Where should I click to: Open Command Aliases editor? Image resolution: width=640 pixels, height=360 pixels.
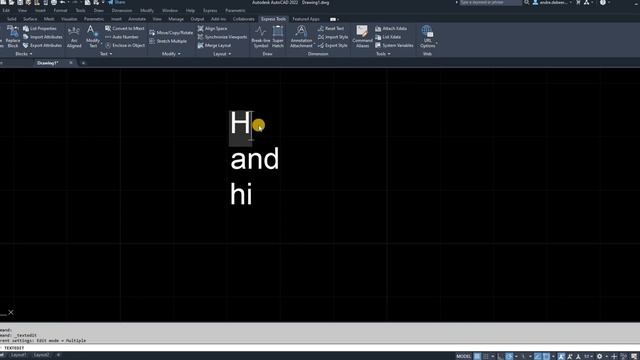pos(362,37)
